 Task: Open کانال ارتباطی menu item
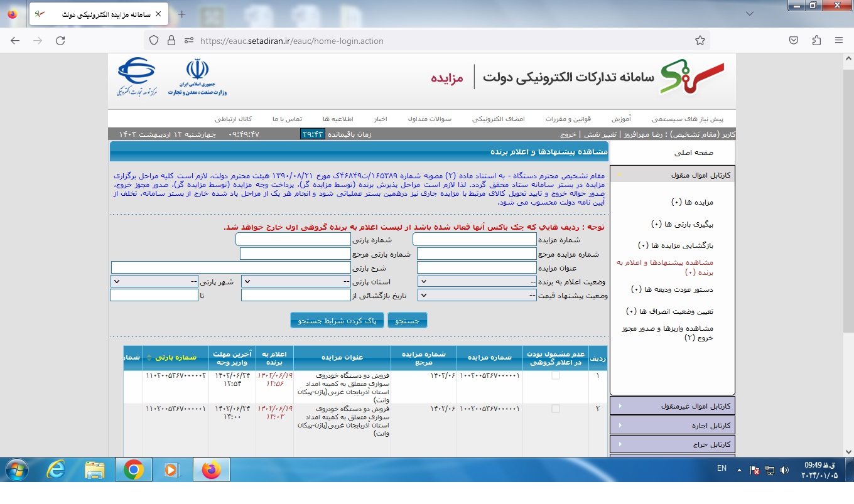[x=234, y=119]
